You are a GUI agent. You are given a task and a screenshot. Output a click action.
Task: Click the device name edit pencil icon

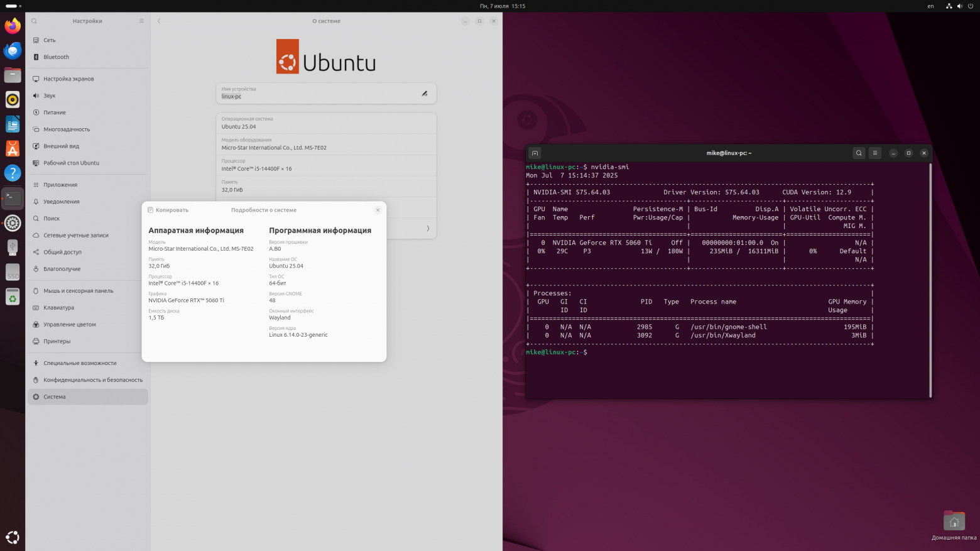(425, 93)
